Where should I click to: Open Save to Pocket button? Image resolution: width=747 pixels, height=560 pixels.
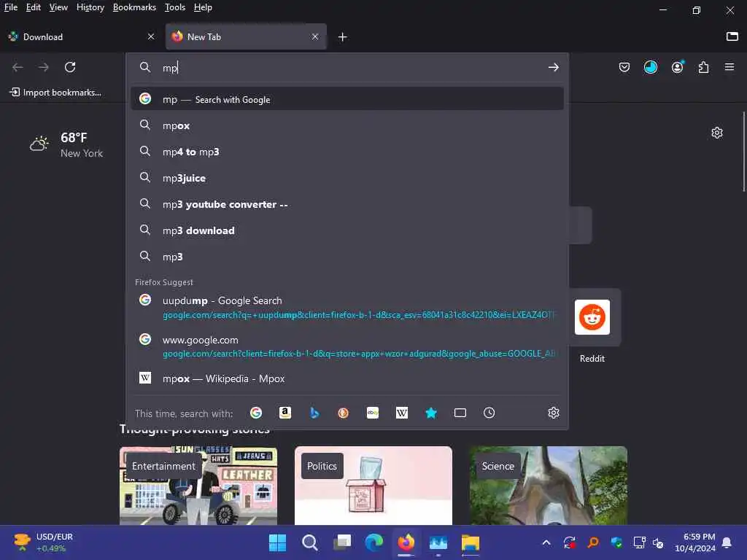point(624,67)
